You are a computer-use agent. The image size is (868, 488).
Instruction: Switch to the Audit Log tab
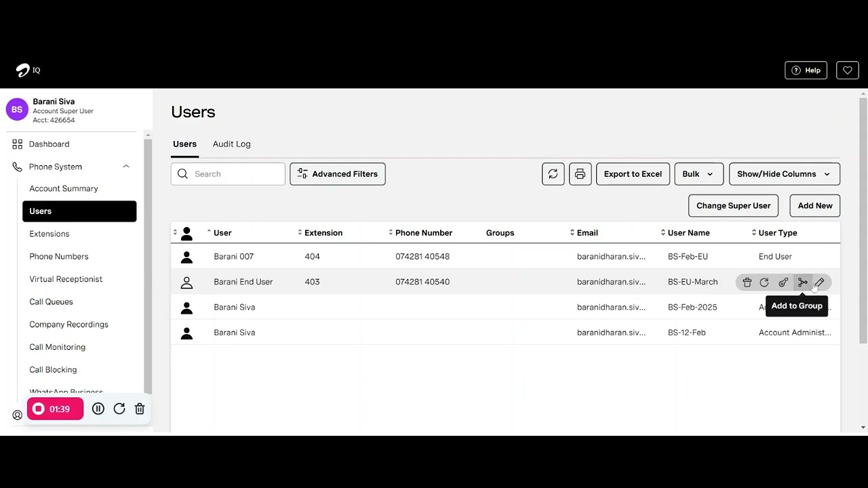coord(231,144)
